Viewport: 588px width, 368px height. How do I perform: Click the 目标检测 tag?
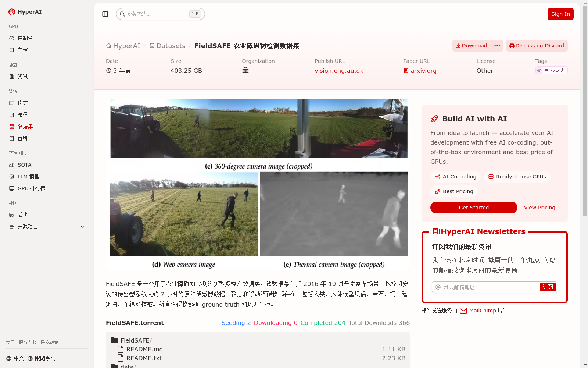(x=551, y=70)
